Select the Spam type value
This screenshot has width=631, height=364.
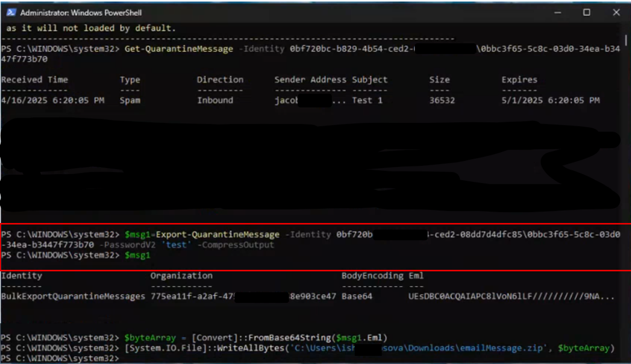[130, 100]
